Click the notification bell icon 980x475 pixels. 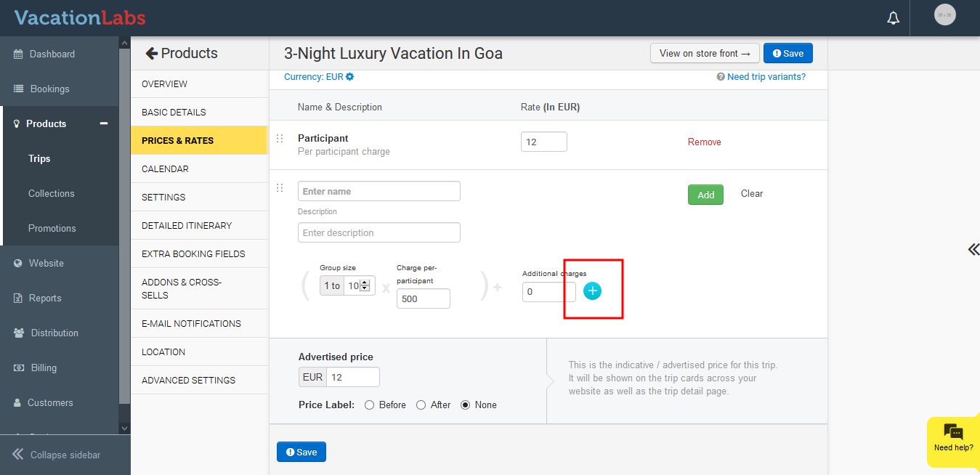point(894,18)
